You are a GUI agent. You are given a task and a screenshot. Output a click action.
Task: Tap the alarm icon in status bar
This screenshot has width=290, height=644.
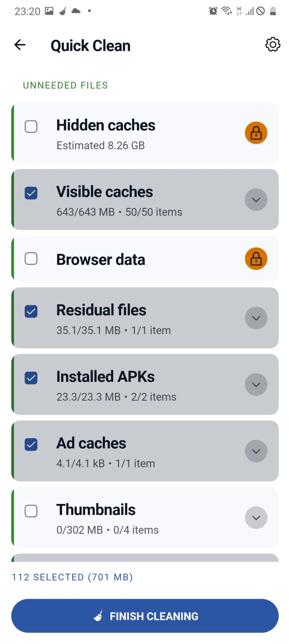point(213,11)
